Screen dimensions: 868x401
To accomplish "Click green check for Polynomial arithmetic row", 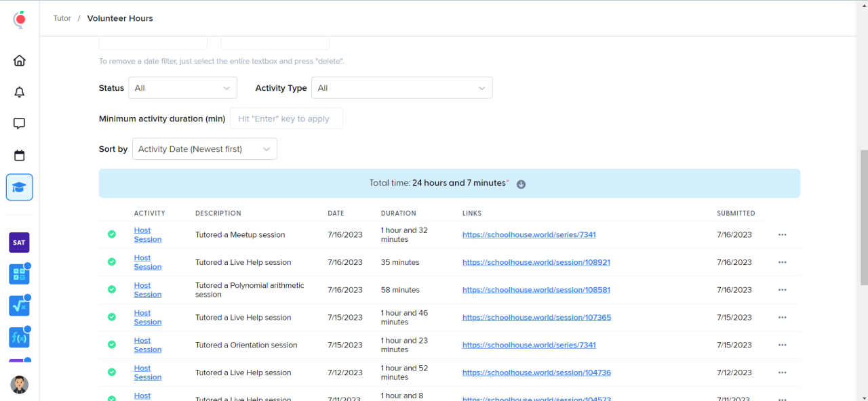I will pyautogui.click(x=112, y=290).
